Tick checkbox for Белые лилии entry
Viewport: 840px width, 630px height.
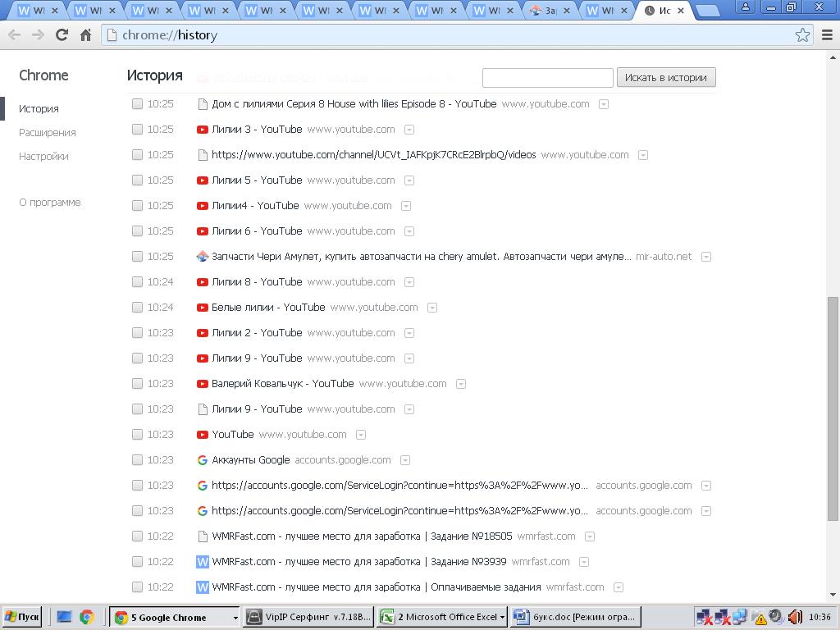point(137,308)
